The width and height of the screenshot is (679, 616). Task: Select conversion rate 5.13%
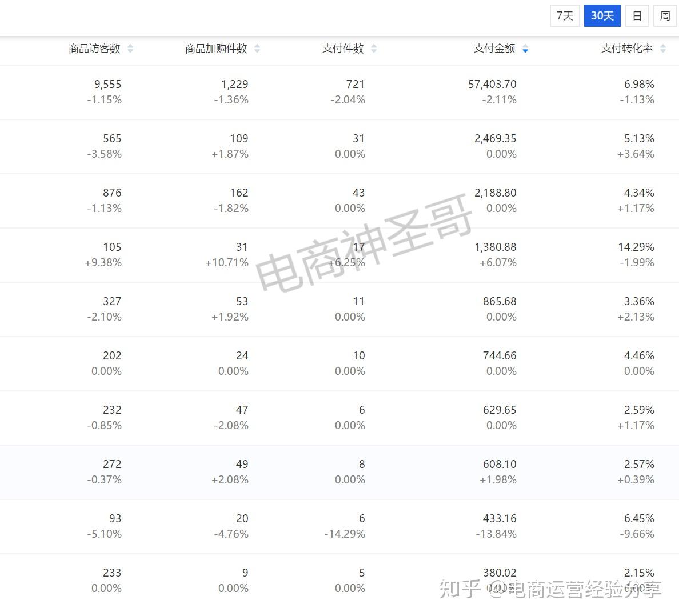(x=639, y=138)
